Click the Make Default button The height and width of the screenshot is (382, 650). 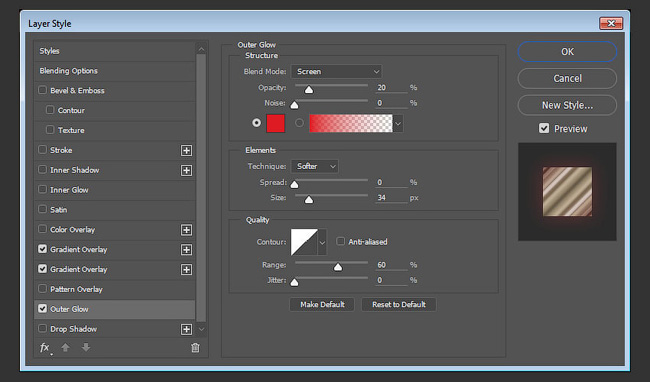click(x=322, y=305)
